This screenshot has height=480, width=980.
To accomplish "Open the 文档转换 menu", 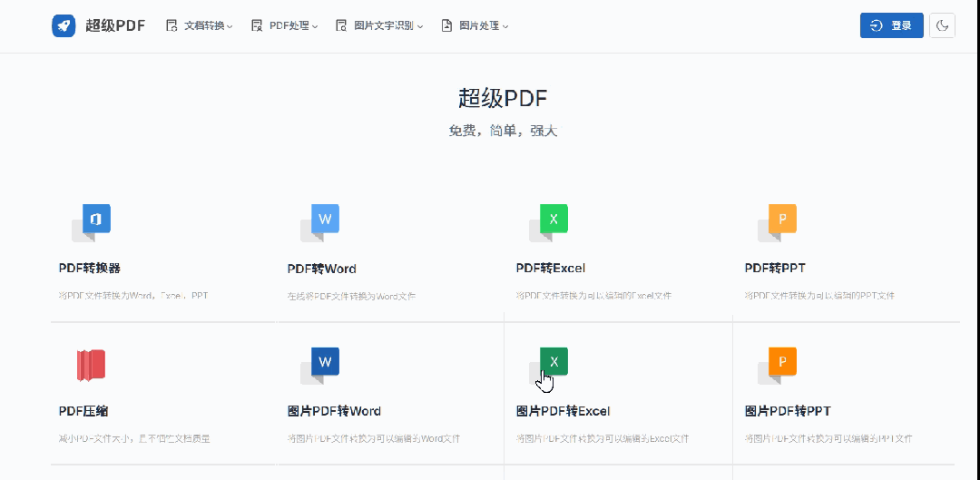I will coord(200,25).
